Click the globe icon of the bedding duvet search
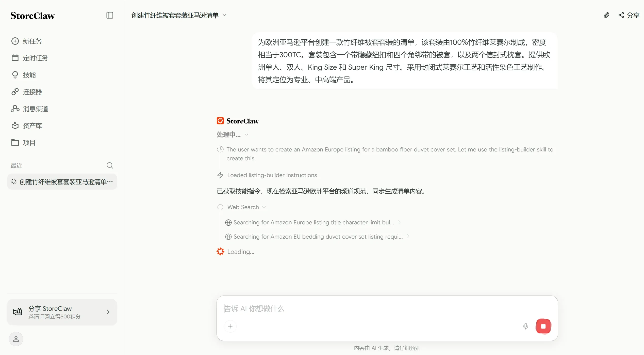The image size is (644, 355). coord(228,237)
